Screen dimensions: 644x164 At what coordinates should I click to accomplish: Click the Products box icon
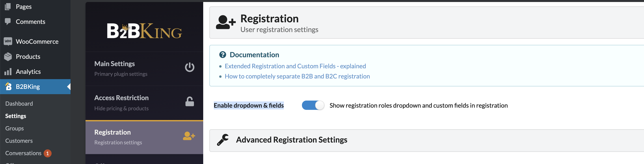coord(8,57)
